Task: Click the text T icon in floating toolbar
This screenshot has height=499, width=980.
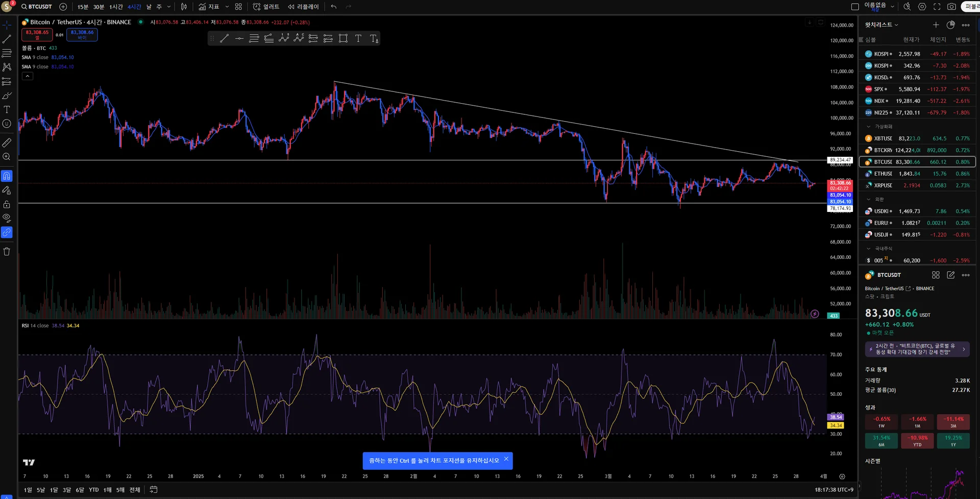Action: click(358, 38)
